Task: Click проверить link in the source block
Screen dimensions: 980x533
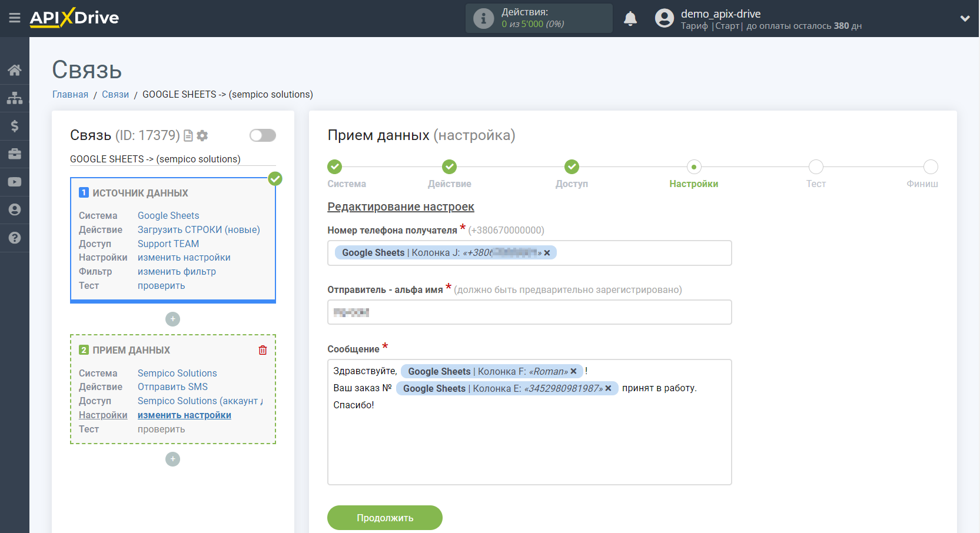Action: pyautogui.click(x=161, y=286)
